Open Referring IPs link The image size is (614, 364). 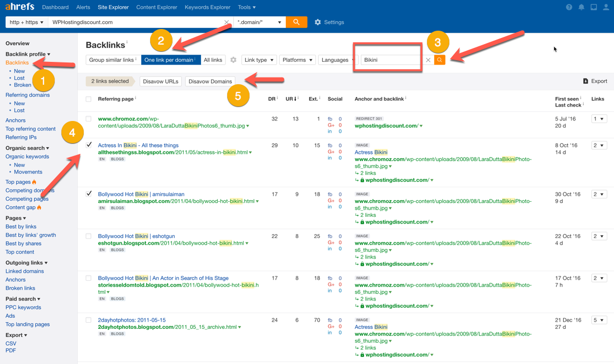point(21,137)
